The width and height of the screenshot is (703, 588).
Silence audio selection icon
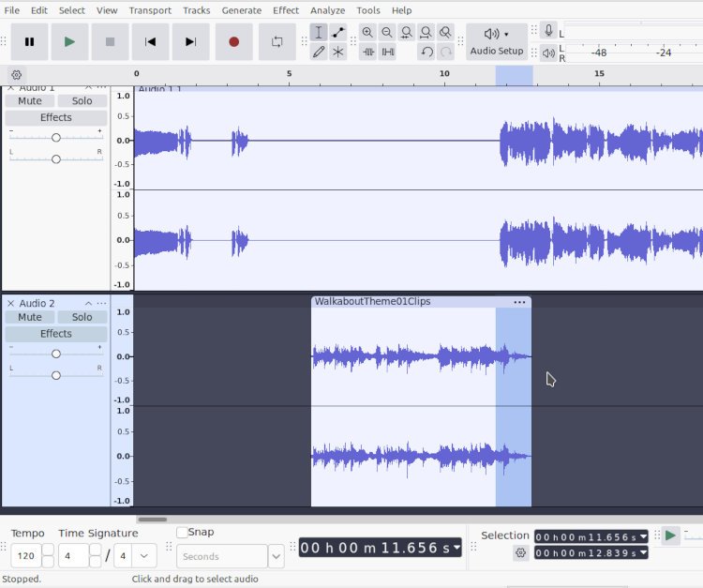click(x=388, y=52)
